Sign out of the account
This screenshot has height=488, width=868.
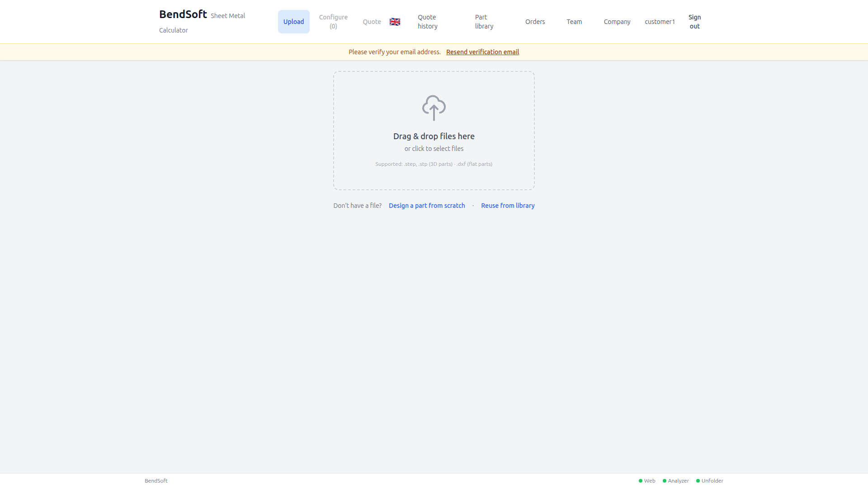pos(694,22)
